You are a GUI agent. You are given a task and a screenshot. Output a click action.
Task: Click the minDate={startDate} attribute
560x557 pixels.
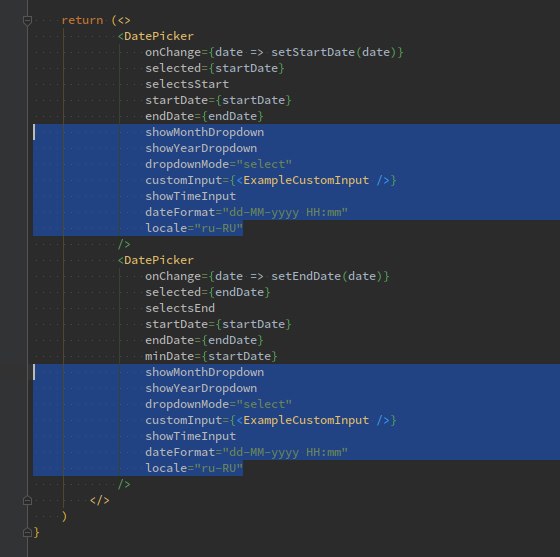pyautogui.click(x=211, y=356)
